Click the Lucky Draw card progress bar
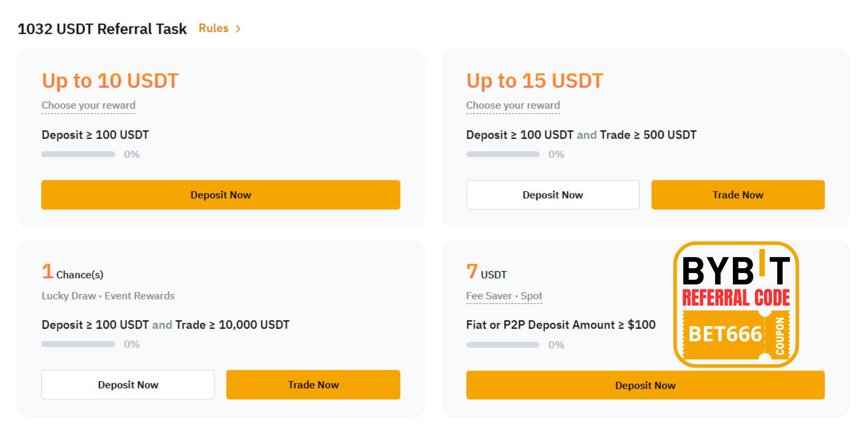This screenshot has width=868, height=434. [x=78, y=344]
